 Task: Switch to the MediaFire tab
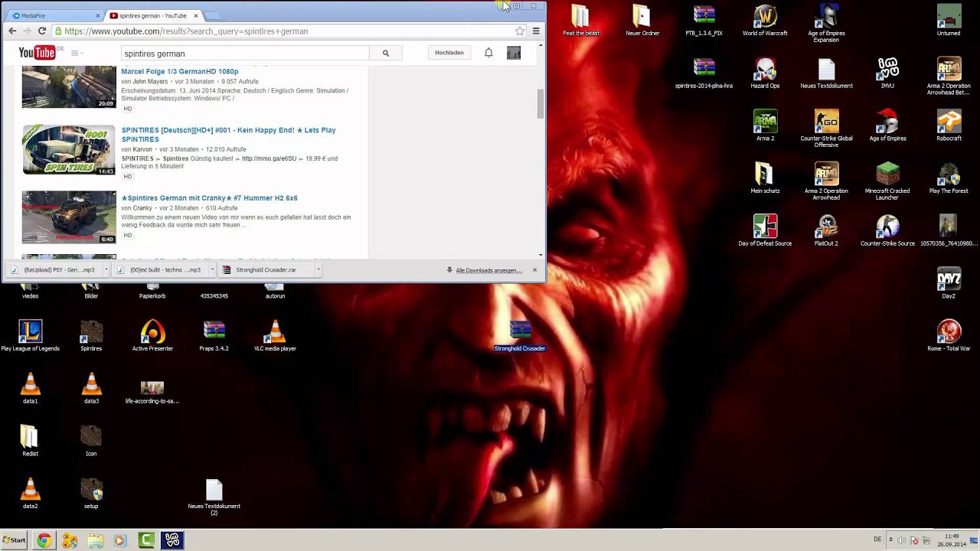[x=55, y=15]
